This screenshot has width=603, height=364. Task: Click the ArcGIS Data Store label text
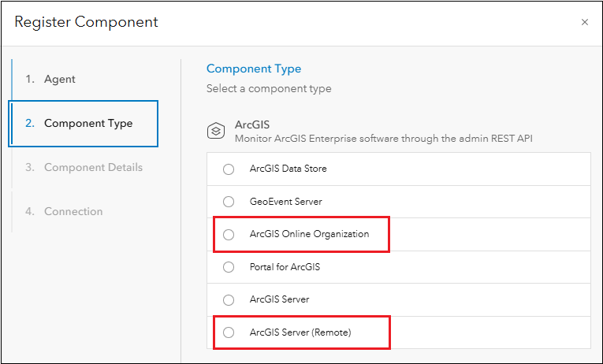[288, 169]
